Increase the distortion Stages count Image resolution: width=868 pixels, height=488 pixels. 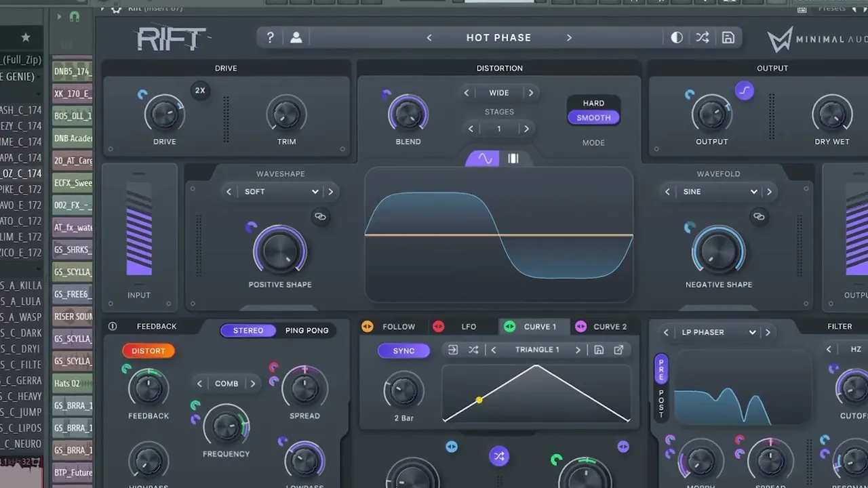pos(526,129)
